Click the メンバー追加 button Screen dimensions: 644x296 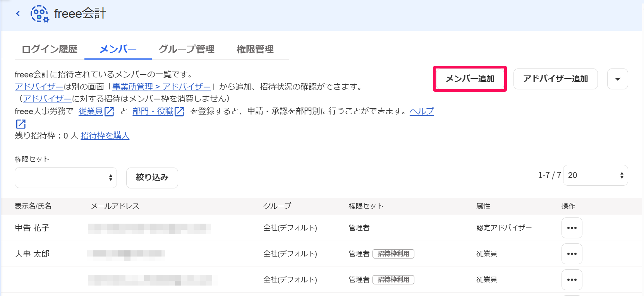click(x=470, y=79)
